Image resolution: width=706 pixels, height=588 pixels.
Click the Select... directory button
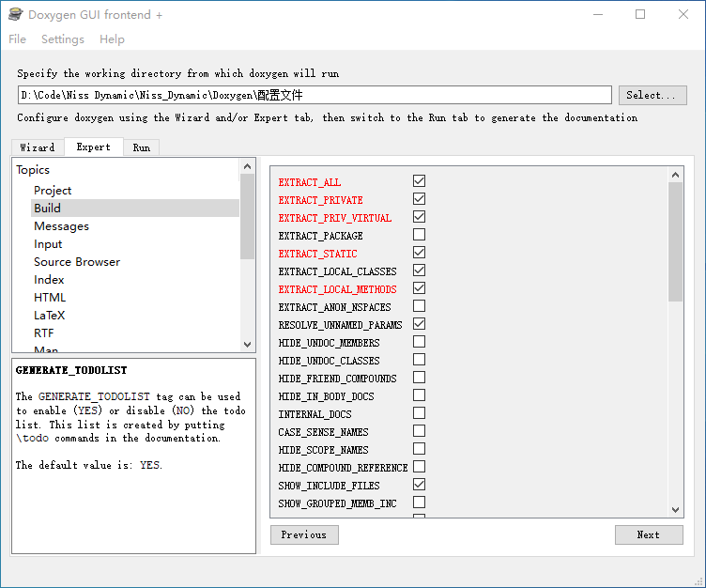point(652,95)
